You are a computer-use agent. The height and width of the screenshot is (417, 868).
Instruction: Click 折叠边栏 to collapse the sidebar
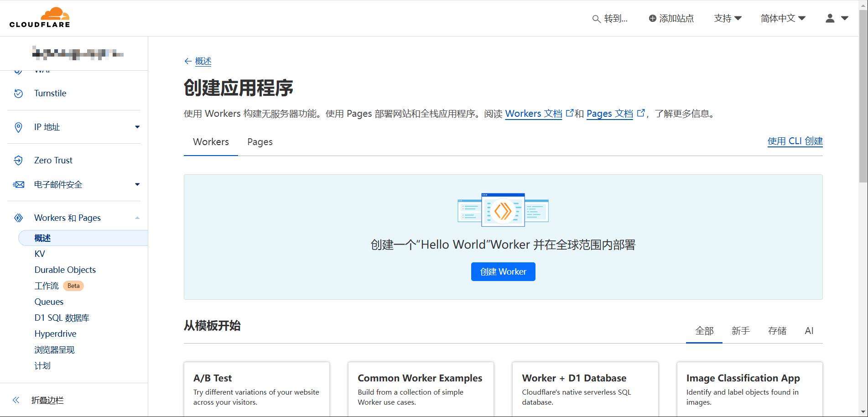pos(47,400)
